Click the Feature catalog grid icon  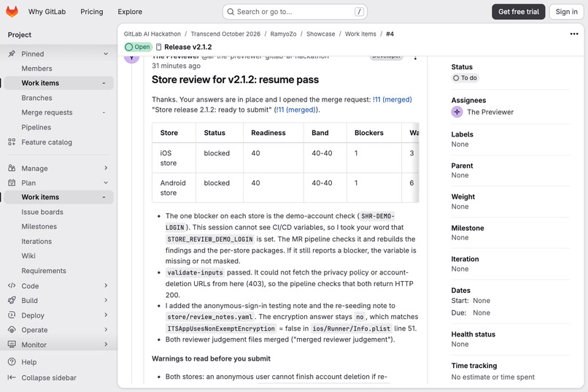(x=12, y=142)
